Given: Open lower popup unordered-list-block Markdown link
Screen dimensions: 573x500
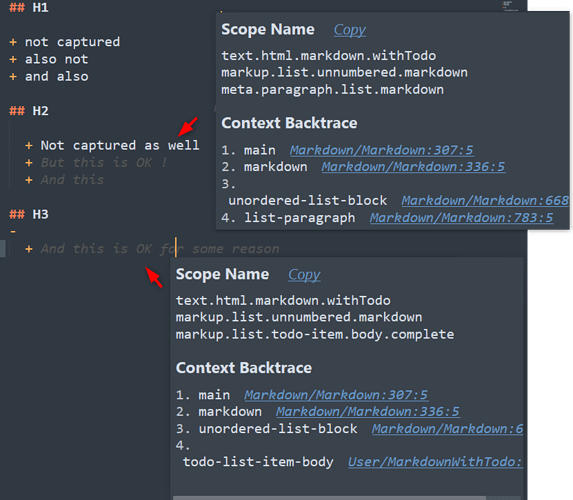Looking at the screenshot, I should pos(447,429).
